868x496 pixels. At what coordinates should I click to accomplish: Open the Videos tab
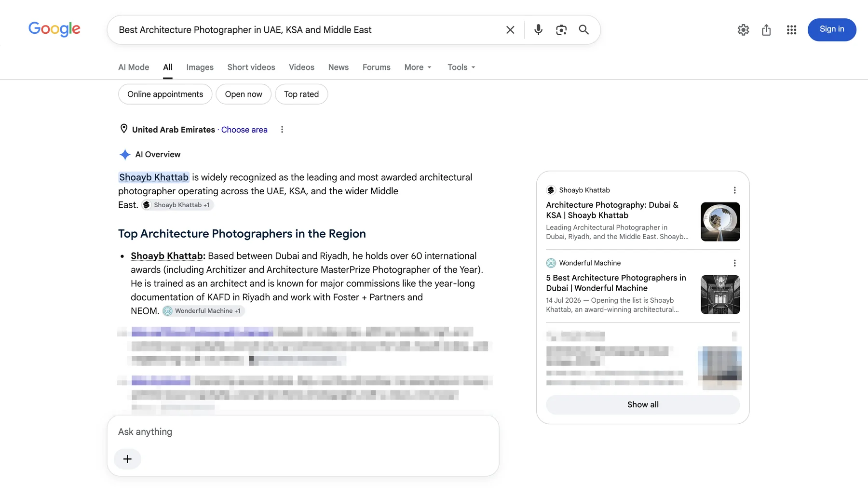click(301, 67)
